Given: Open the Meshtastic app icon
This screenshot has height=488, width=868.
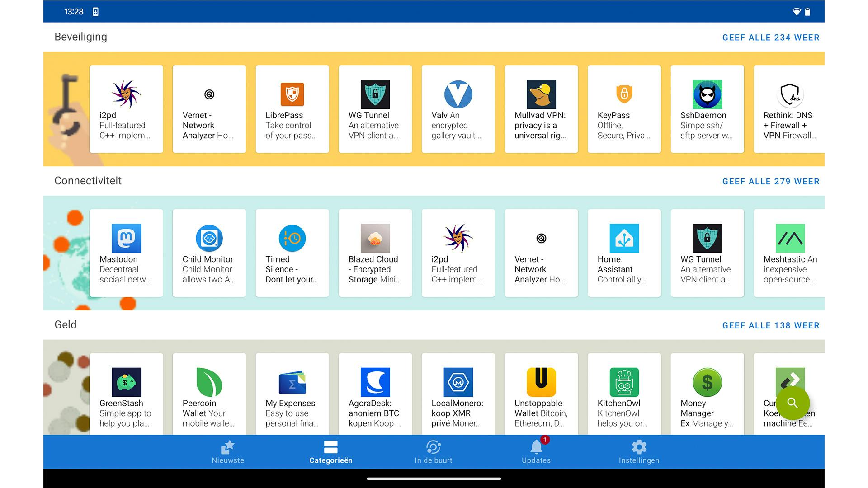Looking at the screenshot, I should click(790, 238).
